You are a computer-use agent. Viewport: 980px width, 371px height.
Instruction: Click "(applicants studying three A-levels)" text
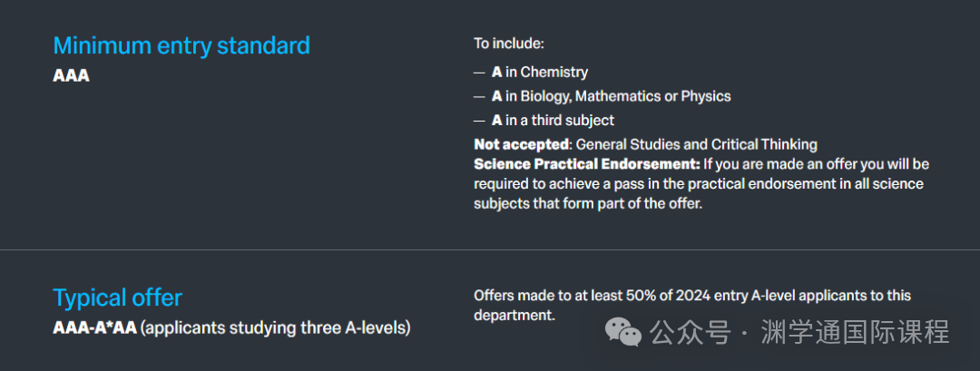tap(275, 327)
